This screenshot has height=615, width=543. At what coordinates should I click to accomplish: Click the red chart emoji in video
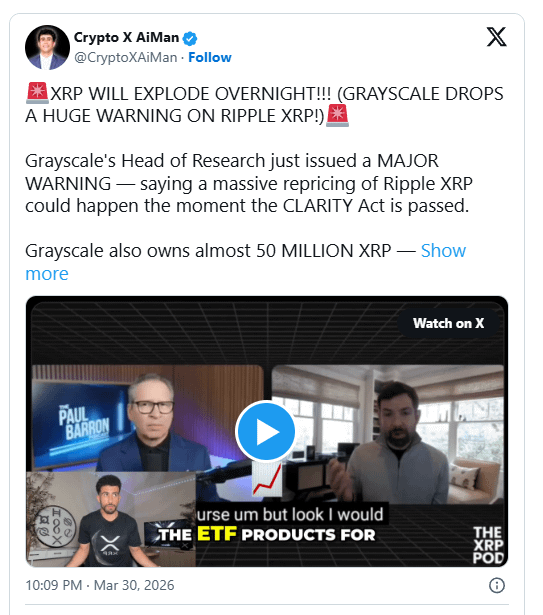click(x=267, y=479)
